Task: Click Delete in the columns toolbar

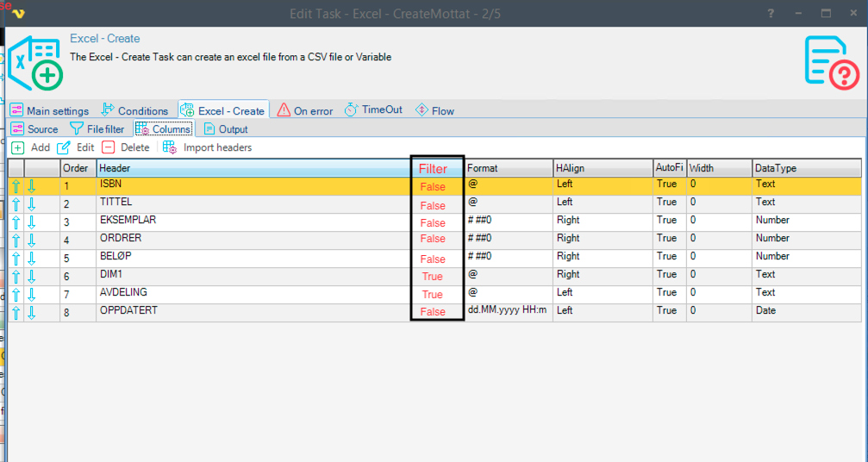Action: 126,147
